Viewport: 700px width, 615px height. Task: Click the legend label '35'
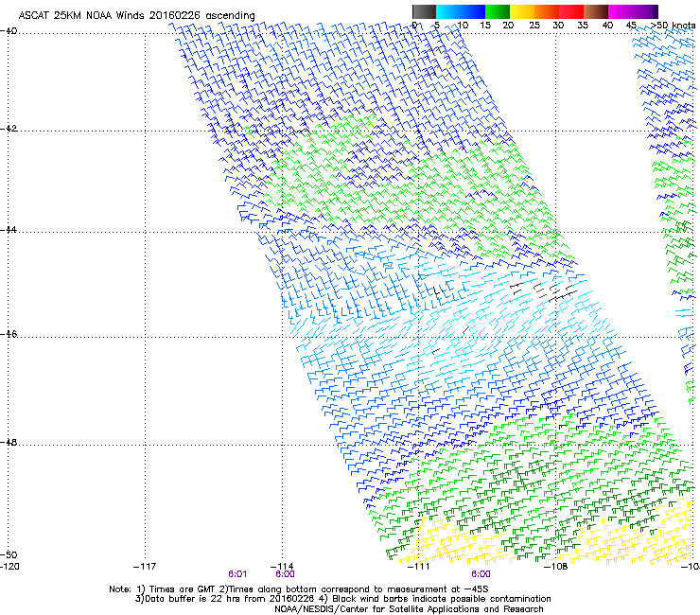tap(583, 26)
